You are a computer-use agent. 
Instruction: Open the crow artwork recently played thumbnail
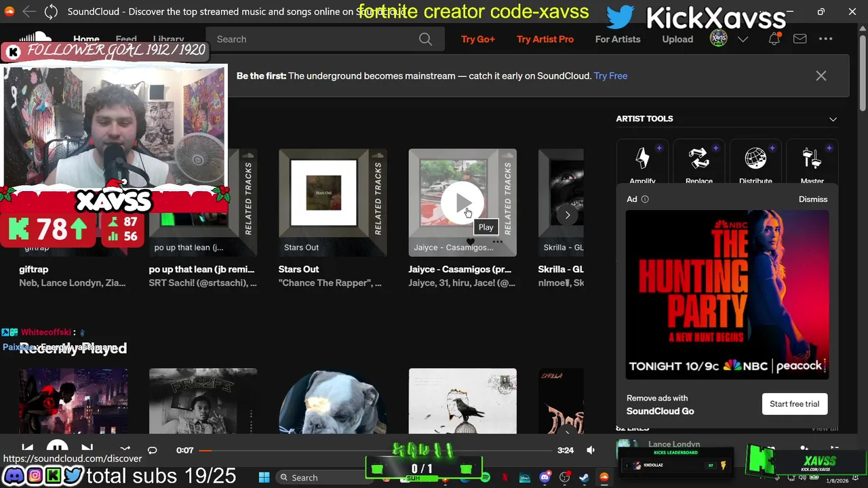click(x=462, y=401)
